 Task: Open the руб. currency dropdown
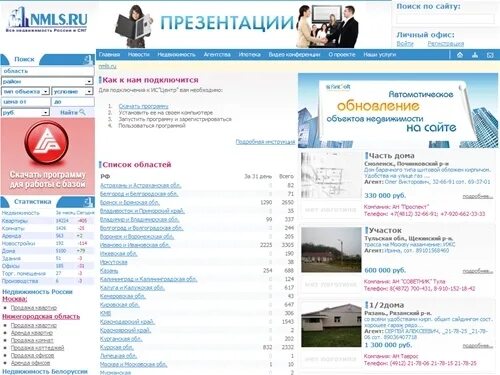coord(25,113)
